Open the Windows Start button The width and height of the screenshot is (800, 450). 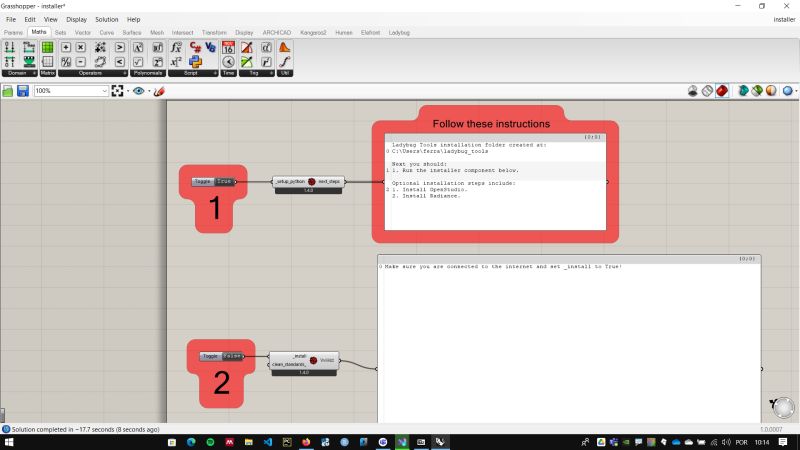tap(9, 442)
